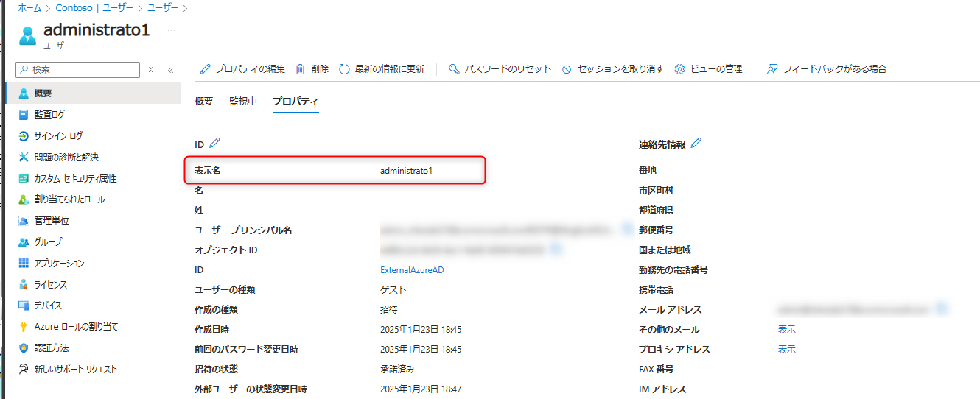980x399 pixels.
Task: Click 最新の情報に更新 refresh button
Action: point(382,69)
